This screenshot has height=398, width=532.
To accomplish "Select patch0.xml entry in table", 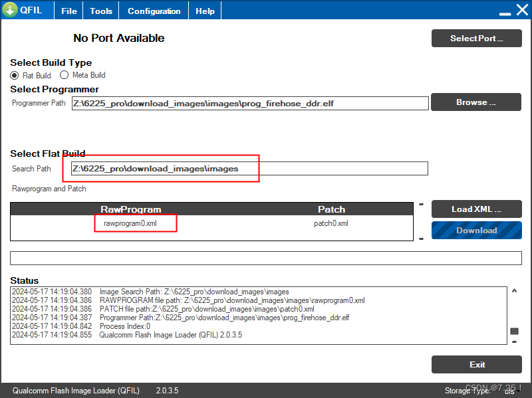I will coord(331,223).
